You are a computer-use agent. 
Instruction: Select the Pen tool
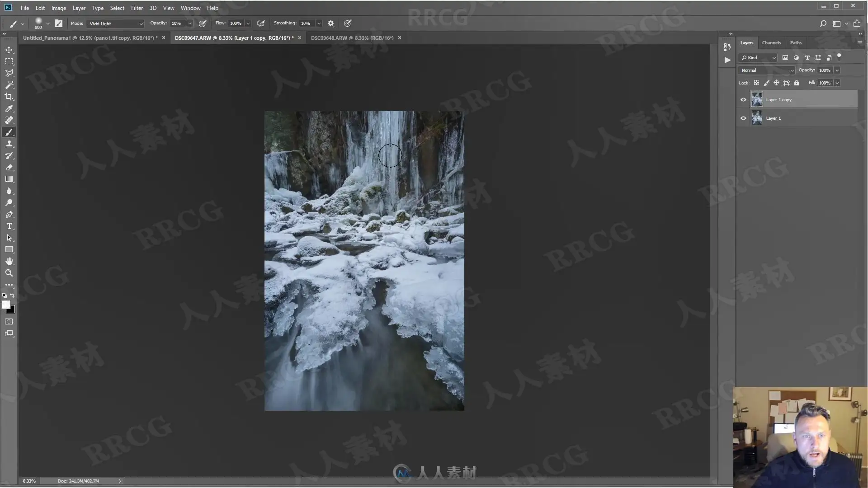point(9,214)
